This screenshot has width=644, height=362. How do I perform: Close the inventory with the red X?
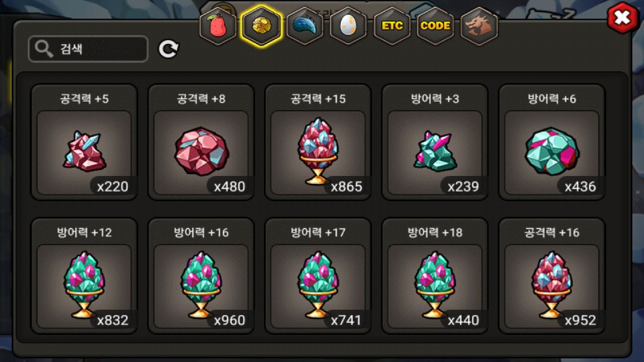click(x=622, y=19)
